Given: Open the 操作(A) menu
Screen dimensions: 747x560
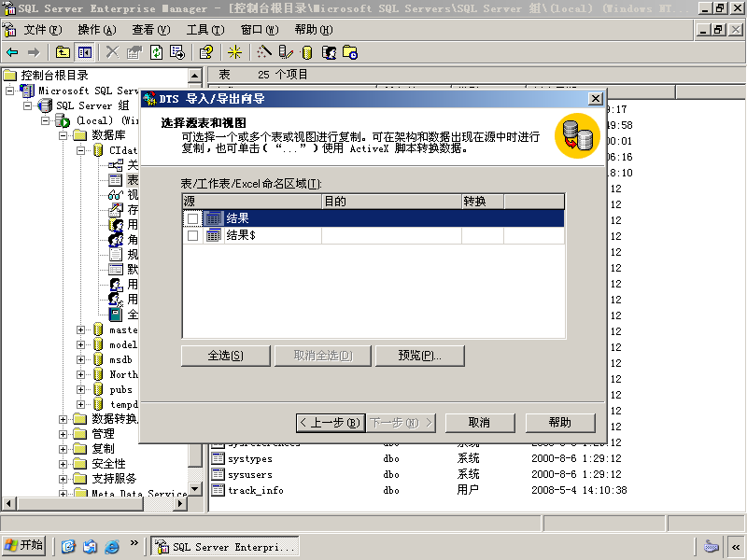Looking at the screenshot, I should [x=97, y=30].
